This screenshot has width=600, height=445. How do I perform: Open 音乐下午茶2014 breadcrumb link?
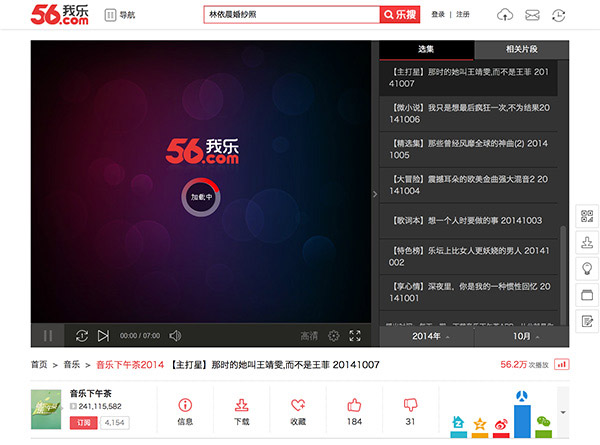[x=130, y=365]
